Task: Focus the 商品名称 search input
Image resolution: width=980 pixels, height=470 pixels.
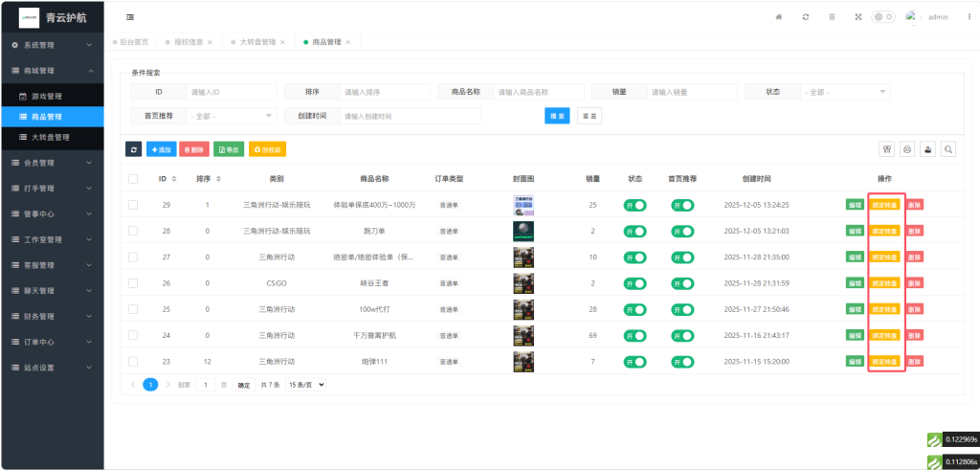Action: pos(539,92)
